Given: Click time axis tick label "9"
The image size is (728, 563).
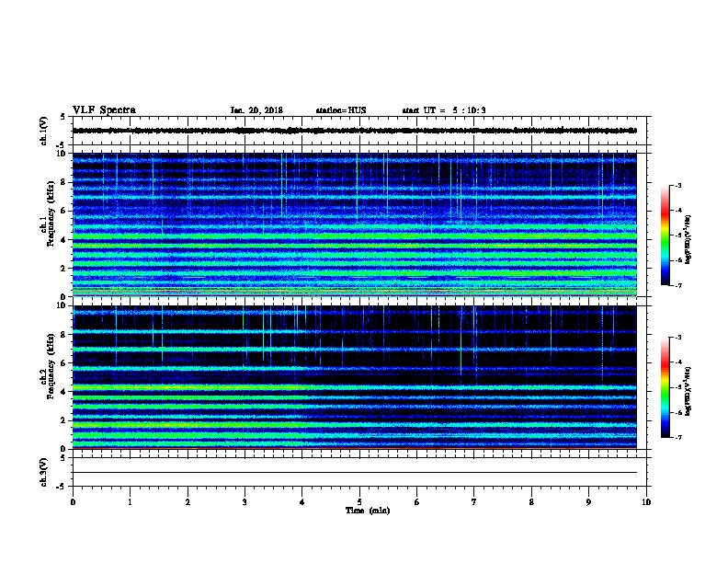Looking at the screenshot, I should [x=588, y=502].
